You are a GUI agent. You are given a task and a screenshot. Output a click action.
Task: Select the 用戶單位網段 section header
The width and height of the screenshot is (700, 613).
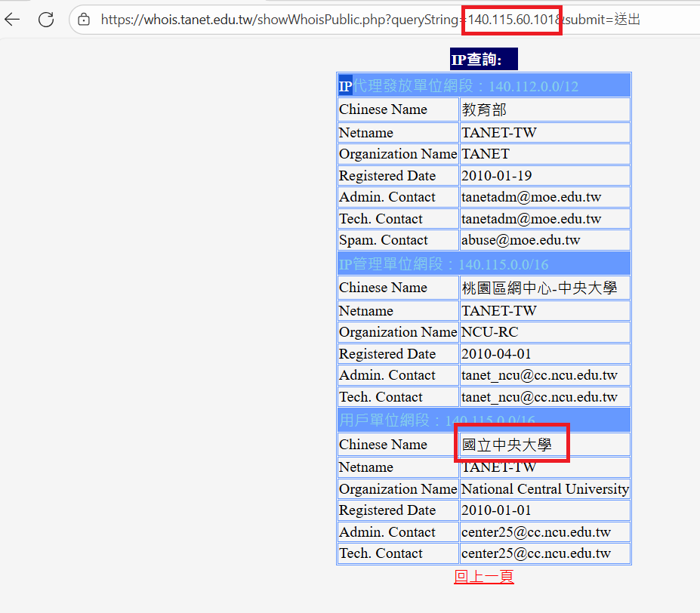click(x=484, y=420)
